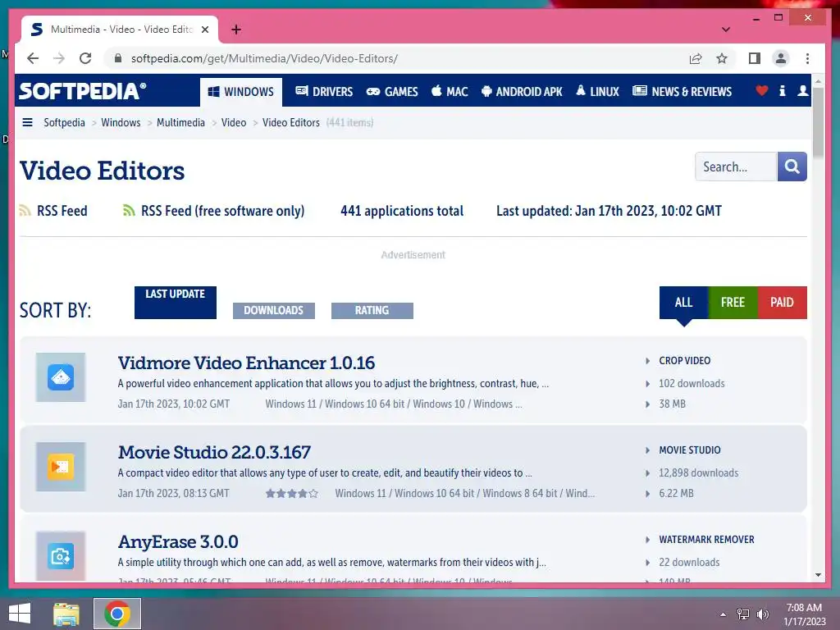The width and height of the screenshot is (840, 630).
Task: Click the Softpedia logo
Action: click(x=83, y=91)
